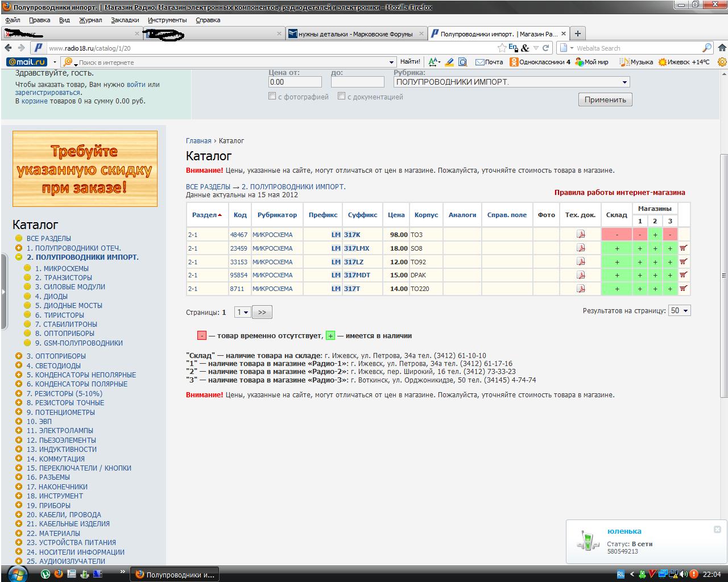
Task: Click the cart icon for LM 317T
Action: tap(684, 288)
